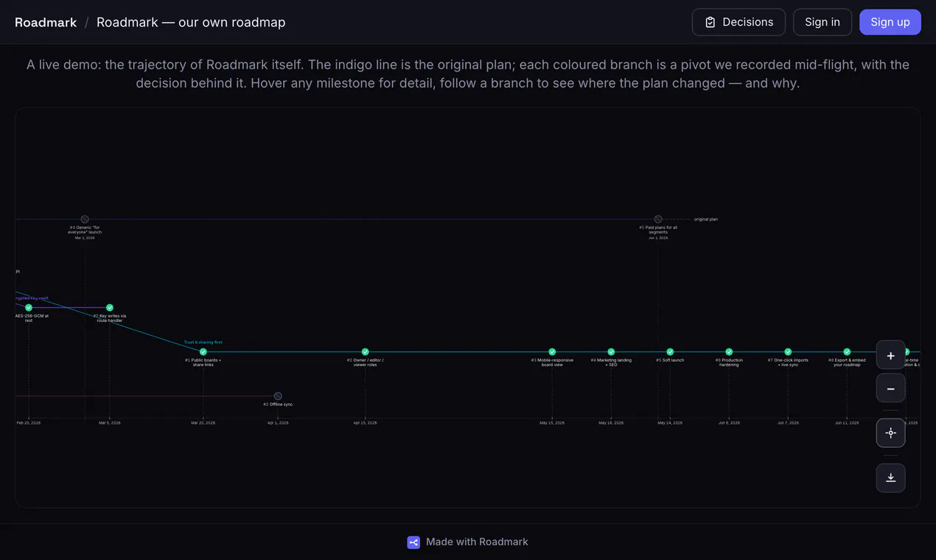Viewport: 936px width, 560px height.
Task: Click the Sign up button
Action: [x=890, y=22]
